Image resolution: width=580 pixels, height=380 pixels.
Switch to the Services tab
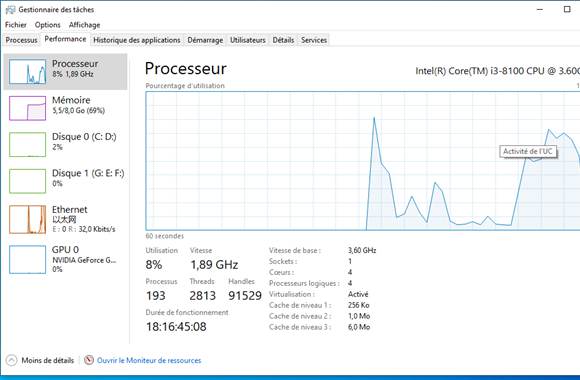pos(314,40)
